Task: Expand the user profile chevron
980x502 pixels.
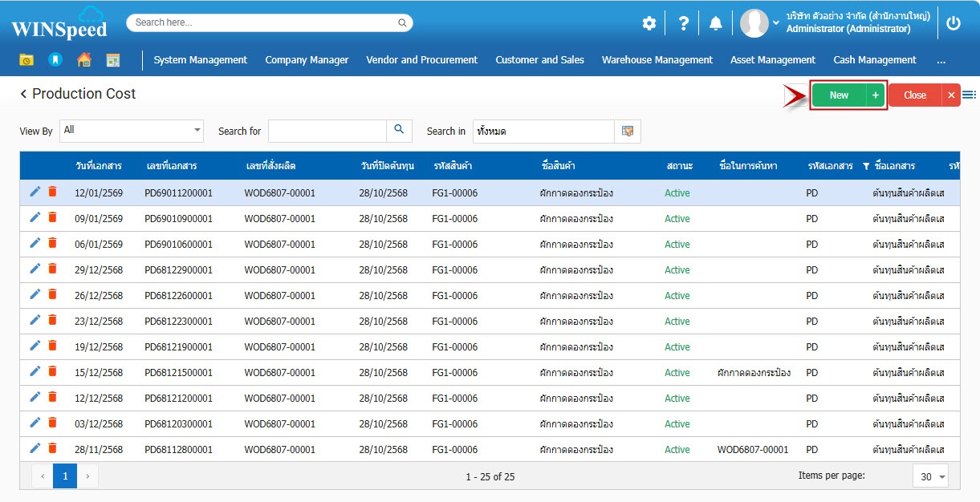Action: (x=776, y=23)
